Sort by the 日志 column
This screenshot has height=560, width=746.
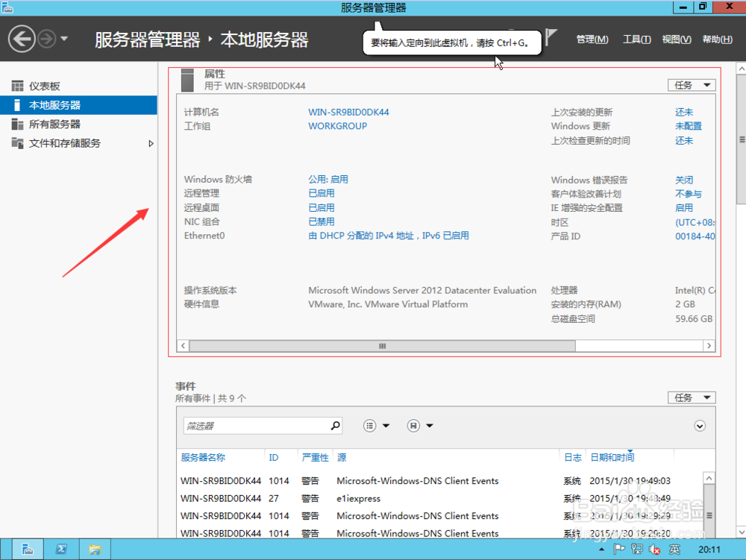(x=573, y=457)
